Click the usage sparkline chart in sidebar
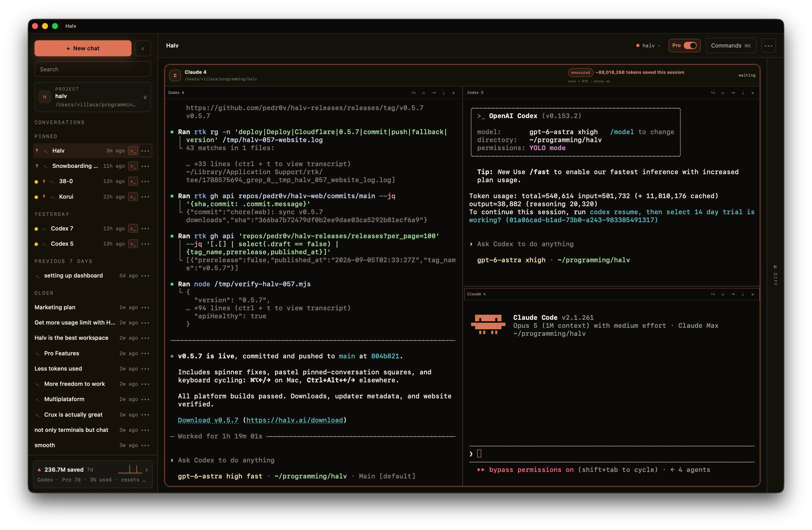The height and width of the screenshot is (530, 812). point(130,469)
